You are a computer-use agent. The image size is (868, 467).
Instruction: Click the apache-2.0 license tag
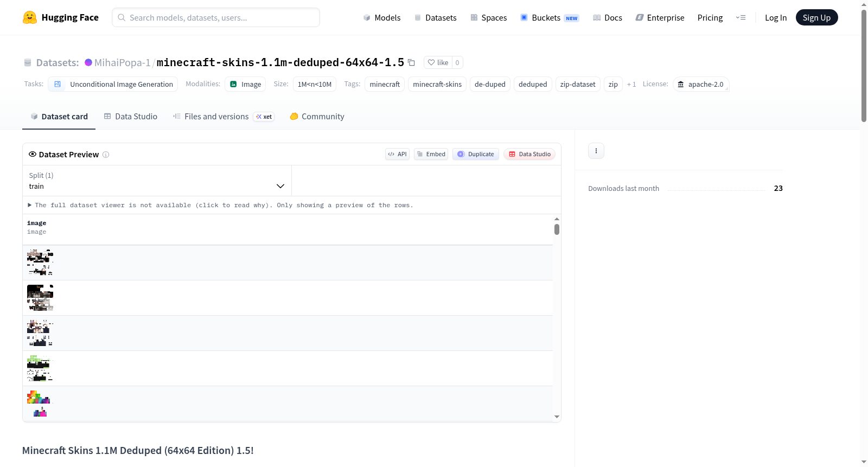pyautogui.click(x=701, y=84)
